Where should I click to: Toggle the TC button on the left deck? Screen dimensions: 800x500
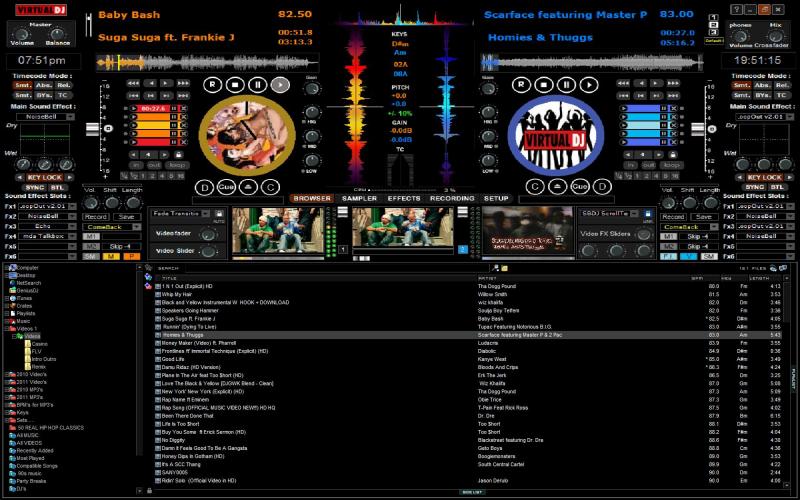coord(63,95)
